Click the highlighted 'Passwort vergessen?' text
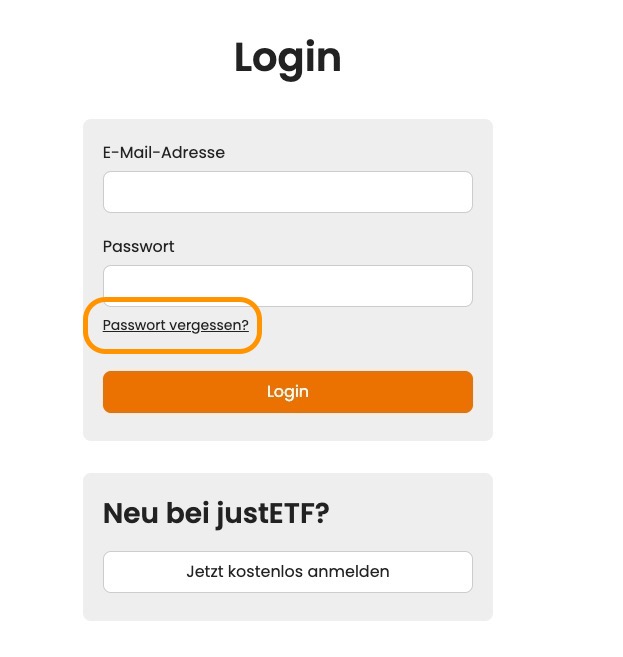 click(176, 326)
